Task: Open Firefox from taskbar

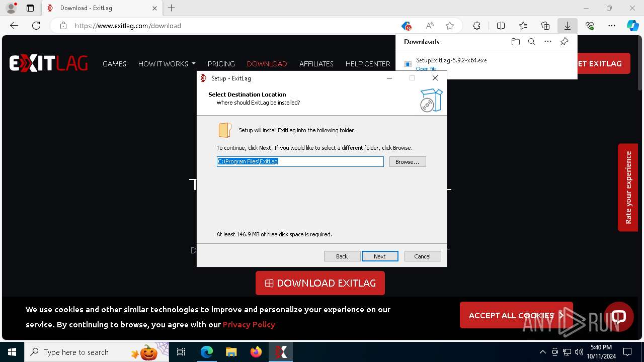Action: tap(256, 352)
